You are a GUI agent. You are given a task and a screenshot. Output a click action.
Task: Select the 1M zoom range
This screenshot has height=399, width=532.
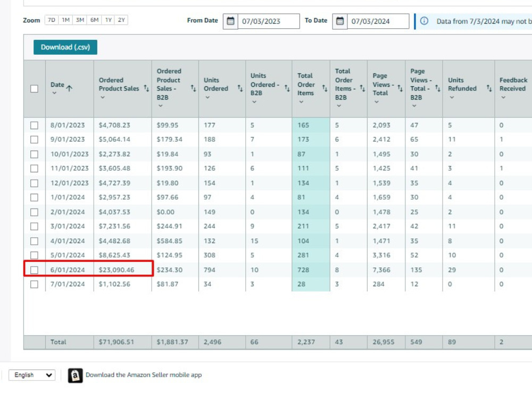click(65, 20)
